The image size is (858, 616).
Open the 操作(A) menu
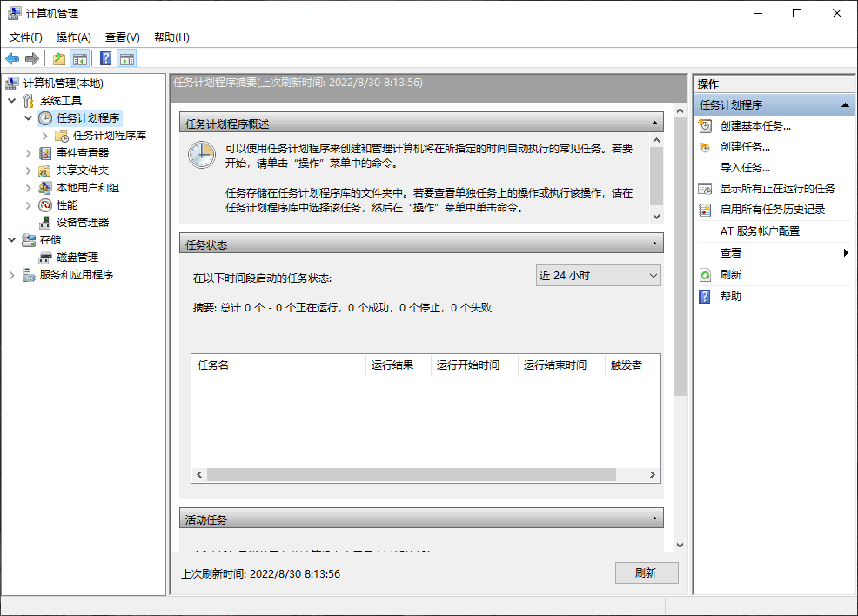tap(74, 37)
